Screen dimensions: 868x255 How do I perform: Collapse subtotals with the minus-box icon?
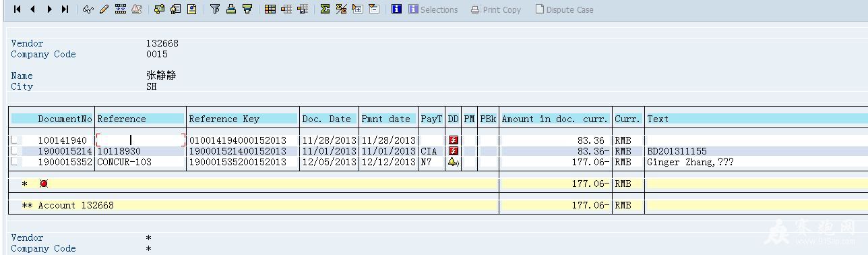pyautogui.click(x=374, y=9)
